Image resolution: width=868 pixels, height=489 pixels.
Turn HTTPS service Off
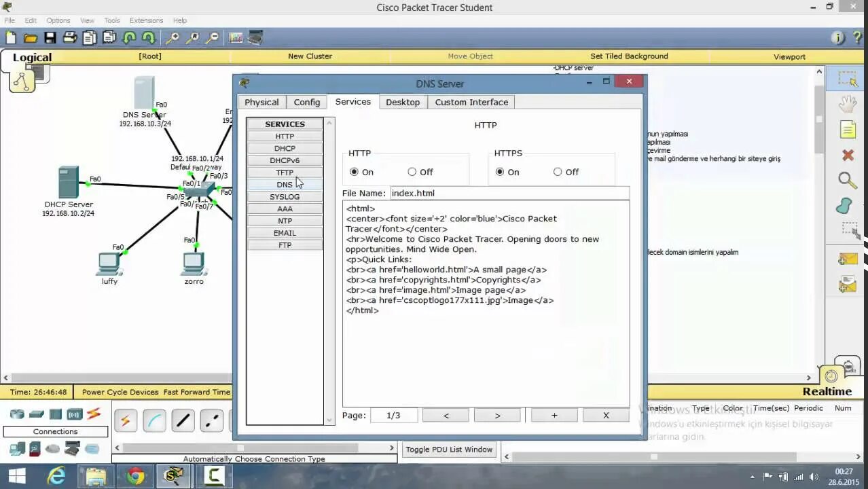[x=558, y=172]
